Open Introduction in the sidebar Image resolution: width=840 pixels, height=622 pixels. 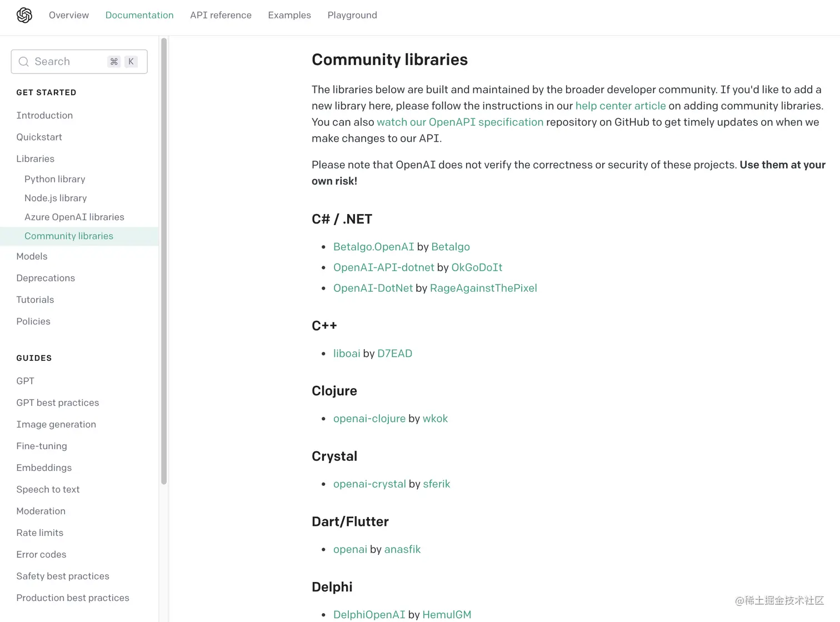point(44,115)
